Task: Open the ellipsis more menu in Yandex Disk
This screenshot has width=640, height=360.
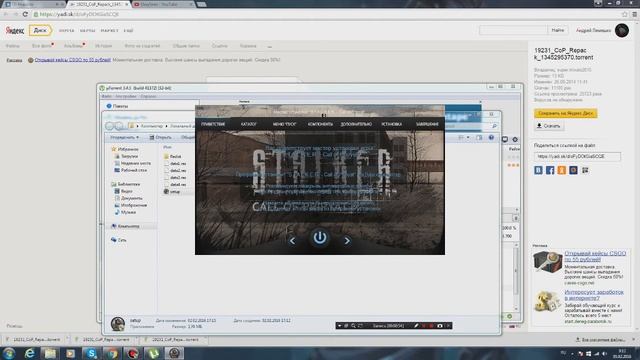Action: click(x=269, y=46)
